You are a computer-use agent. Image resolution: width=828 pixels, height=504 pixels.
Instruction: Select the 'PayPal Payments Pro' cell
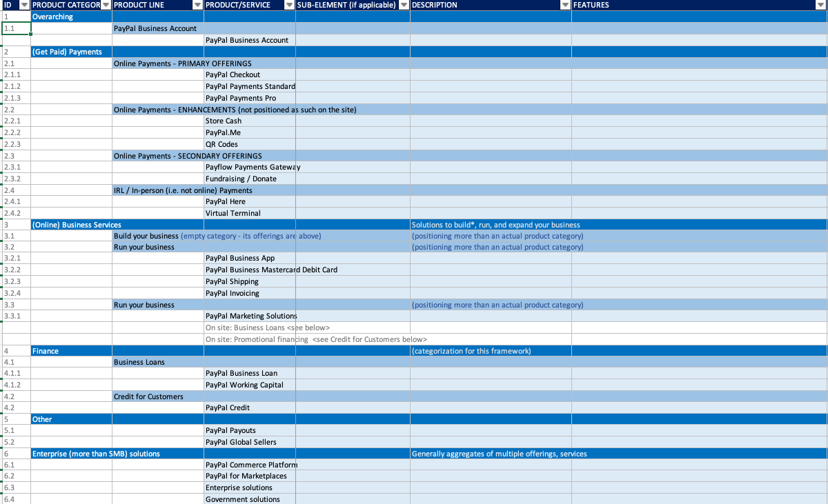[x=250, y=98]
